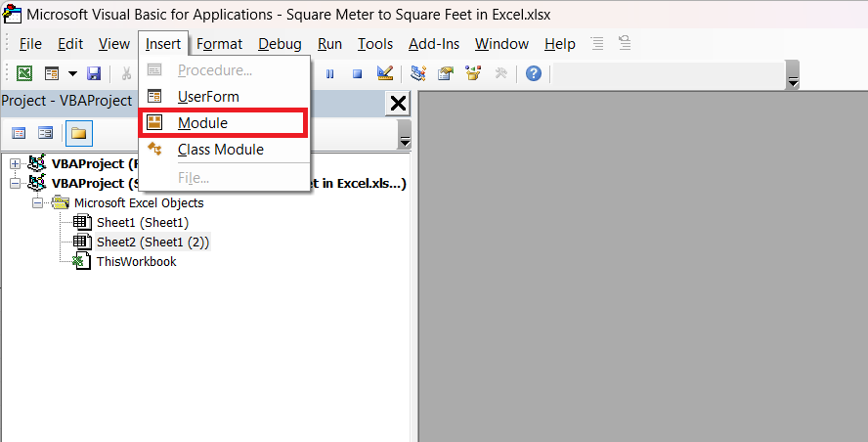Choose Class Module from the Insert menu
The image size is (868, 442).
(x=224, y=150)
